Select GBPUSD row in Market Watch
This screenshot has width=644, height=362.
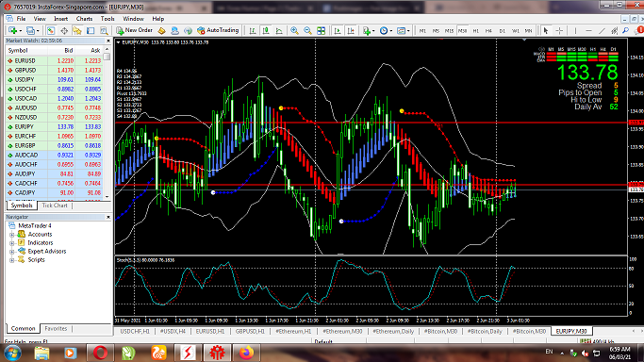coord(54,70)
